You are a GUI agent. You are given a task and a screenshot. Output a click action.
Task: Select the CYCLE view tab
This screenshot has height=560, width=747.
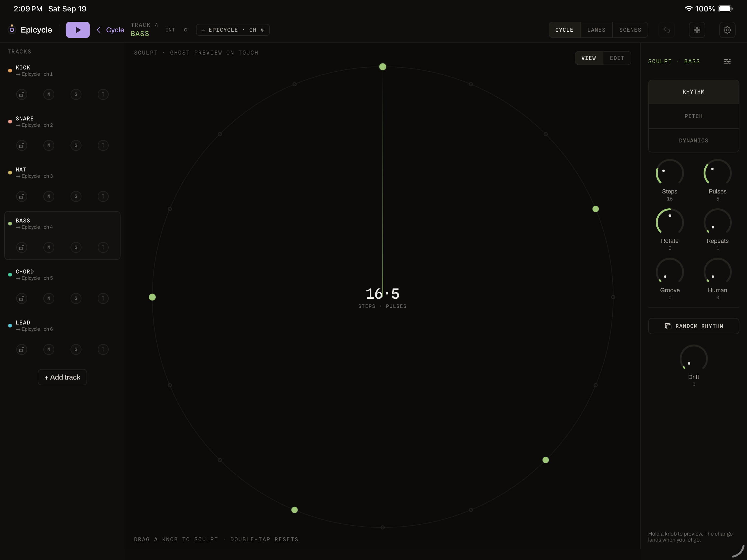(x=564, y=30)
